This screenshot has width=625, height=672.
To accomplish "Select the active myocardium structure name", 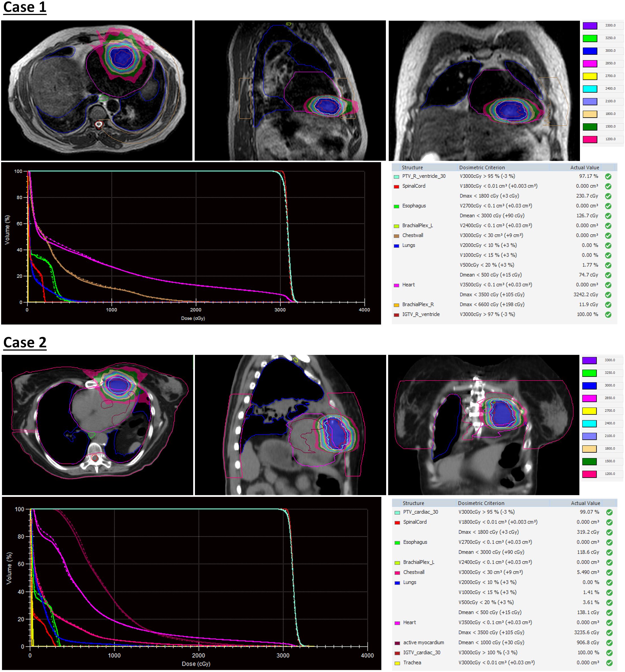I will [423, 643].
